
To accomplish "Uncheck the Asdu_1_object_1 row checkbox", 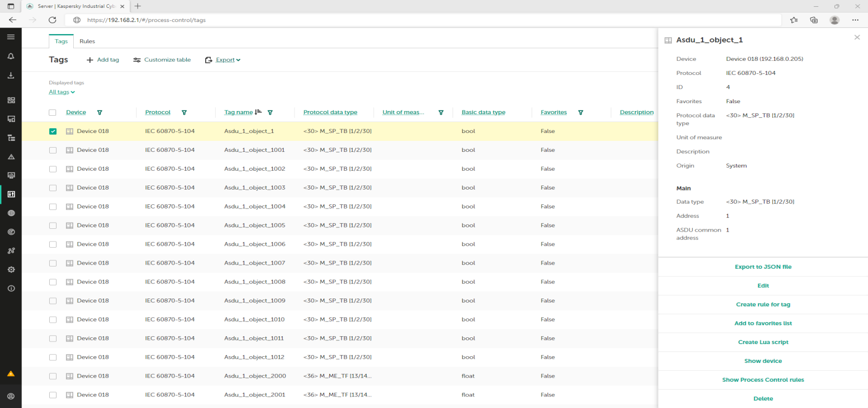I will tap(53, 131).
